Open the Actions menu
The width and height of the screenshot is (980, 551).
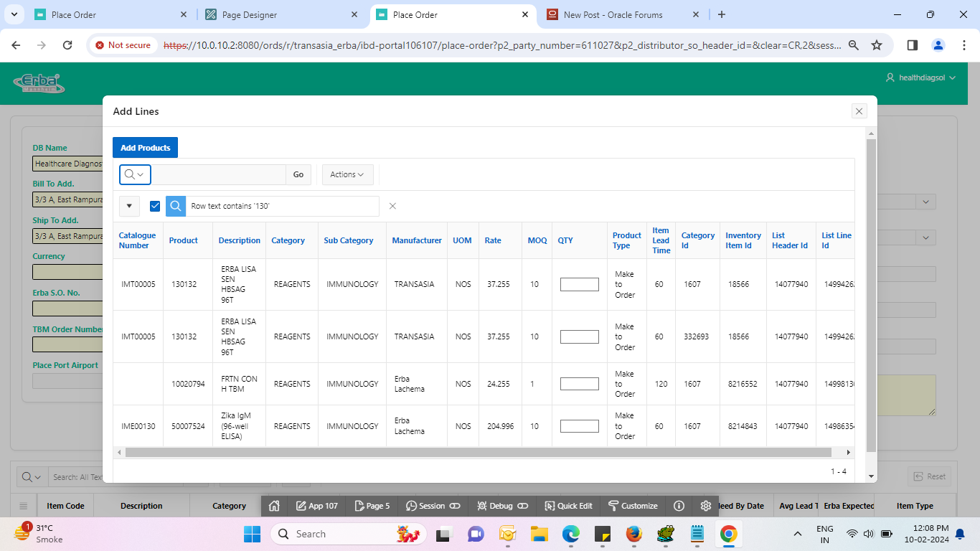pyautogui.click(x=347, y=174)
